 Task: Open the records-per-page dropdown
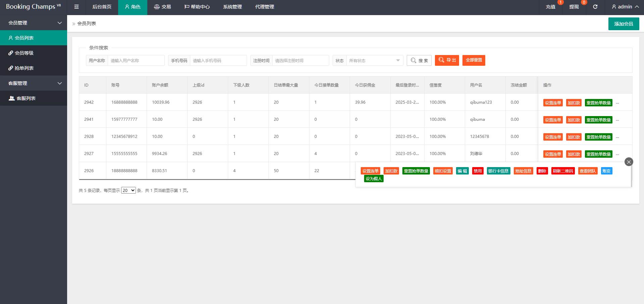pyautogui.click(x=128, y=190)
